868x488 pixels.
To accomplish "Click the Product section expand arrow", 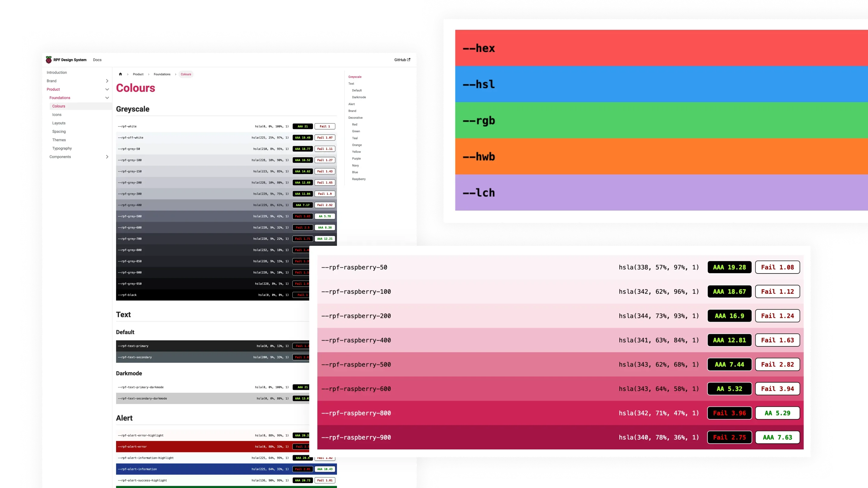I will click(107, 89).
